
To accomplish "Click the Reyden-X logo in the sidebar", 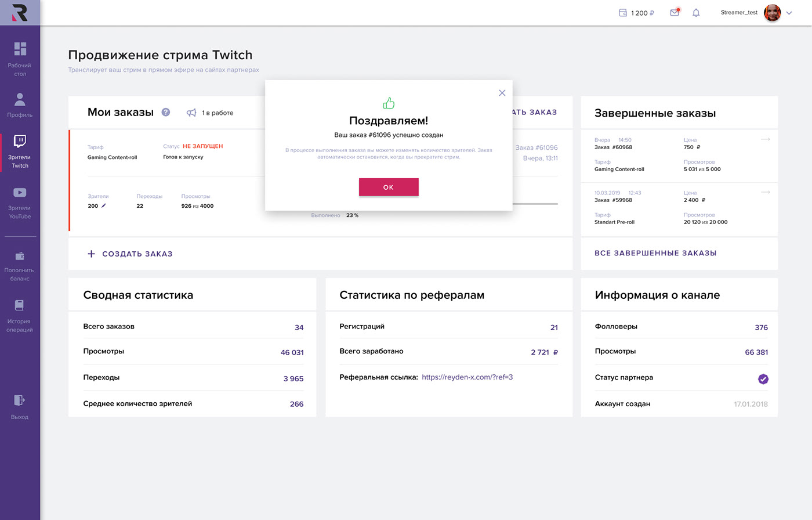I will 20,12.
